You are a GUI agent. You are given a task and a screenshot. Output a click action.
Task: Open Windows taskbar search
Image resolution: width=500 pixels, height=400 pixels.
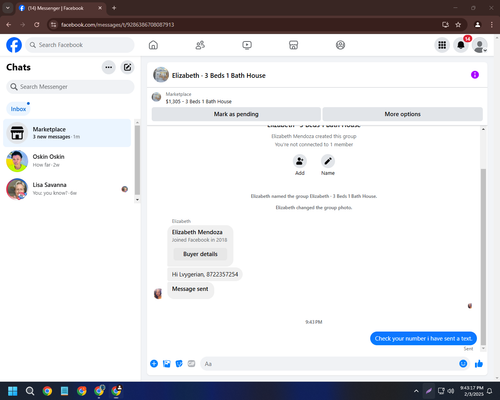click(30, 391)
